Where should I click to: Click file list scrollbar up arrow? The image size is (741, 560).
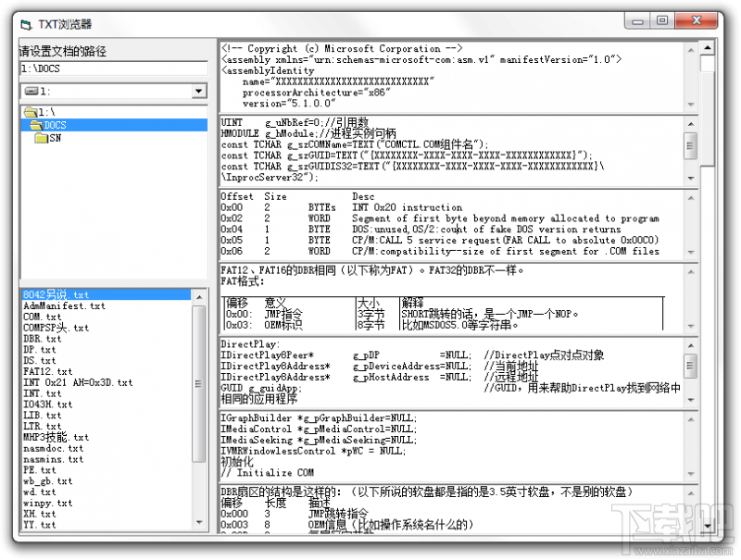pyautogui.click(x=199, y=297)
